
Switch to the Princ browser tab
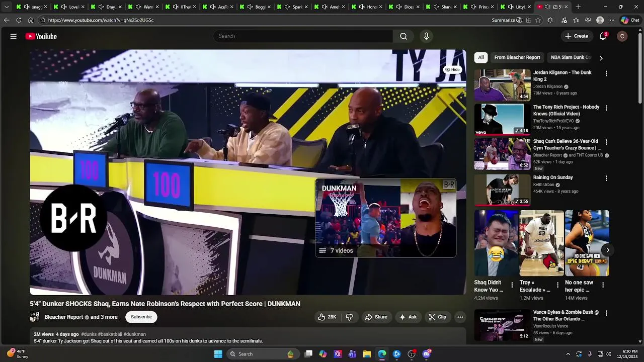pos(479,7)
